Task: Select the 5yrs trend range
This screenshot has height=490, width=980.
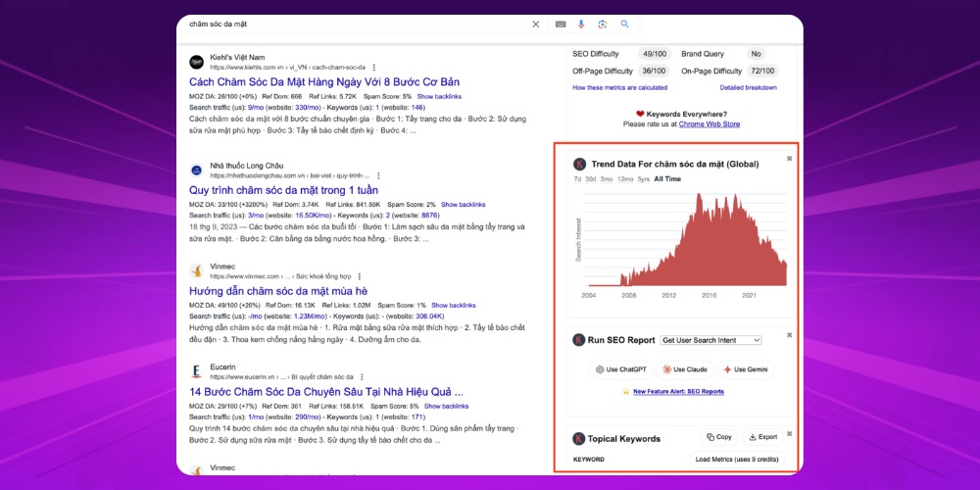Action: (x=644, y=179)
